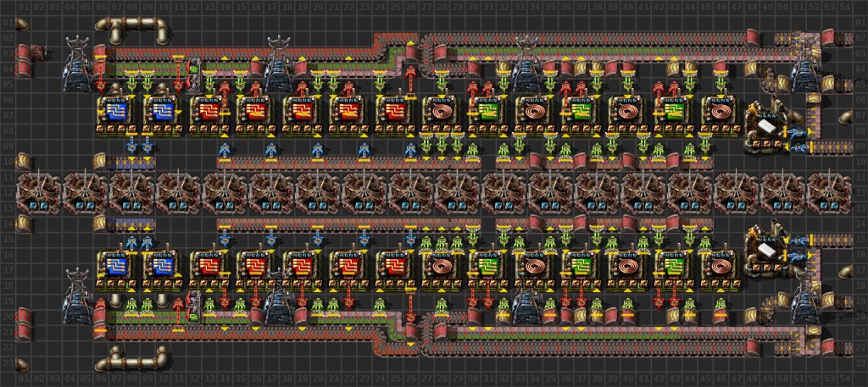Open the upper plastic bar chemical plant
The width and height of the screenshot is (868, 387).
pos(766,124)
